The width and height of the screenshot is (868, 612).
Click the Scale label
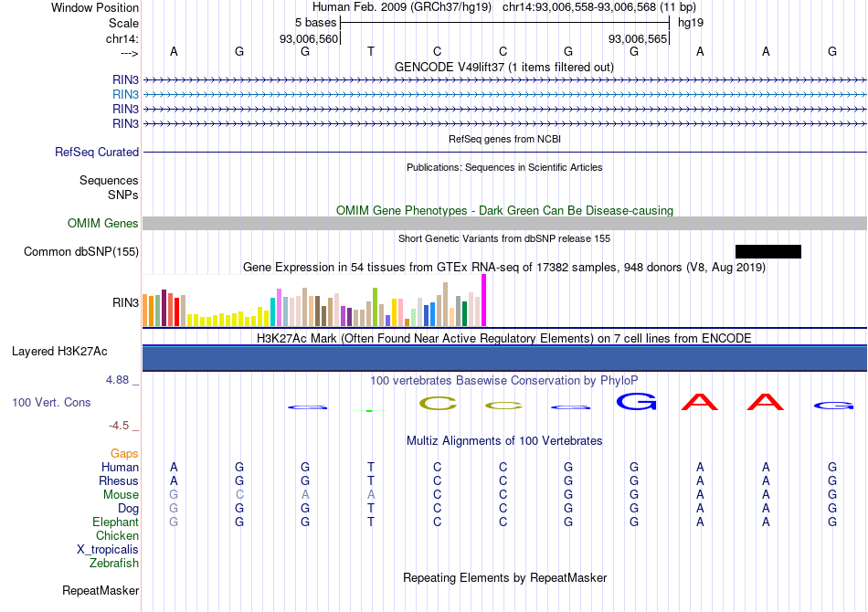point(123,23)
